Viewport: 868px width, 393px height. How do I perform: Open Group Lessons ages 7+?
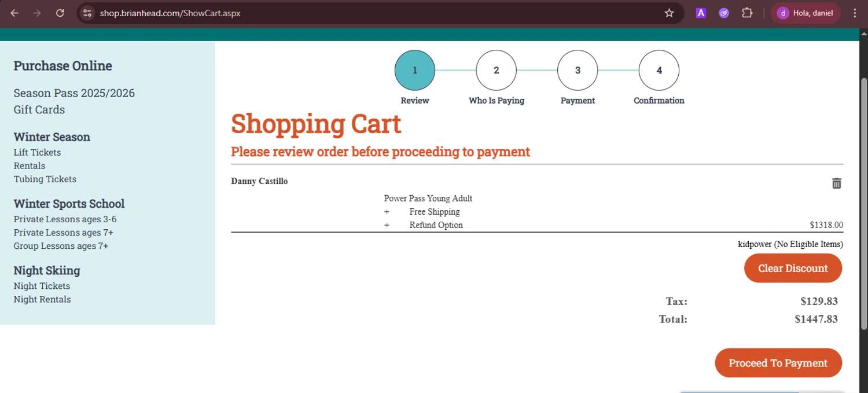click(61, 246)
